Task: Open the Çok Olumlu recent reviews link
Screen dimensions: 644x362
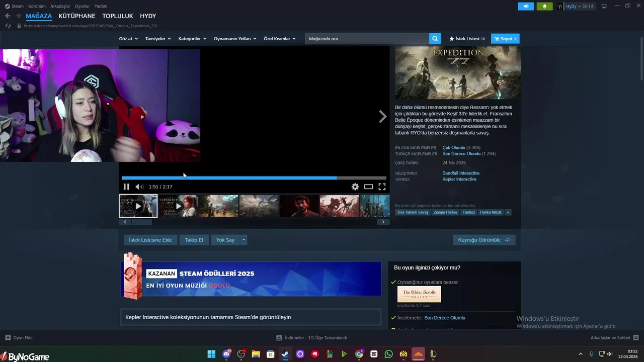Action: (454, 148)
